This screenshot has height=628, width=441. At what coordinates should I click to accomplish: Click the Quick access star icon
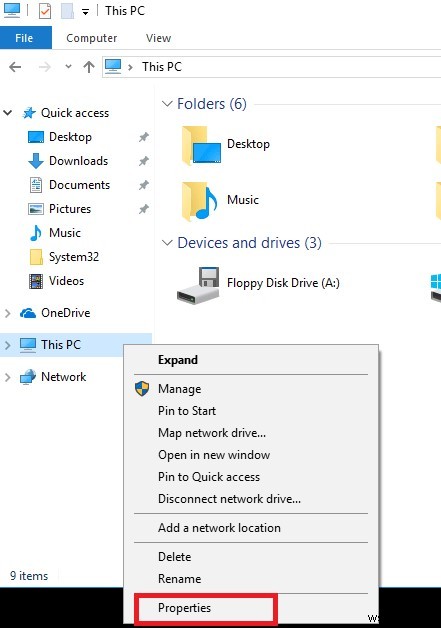click(29, 113)
